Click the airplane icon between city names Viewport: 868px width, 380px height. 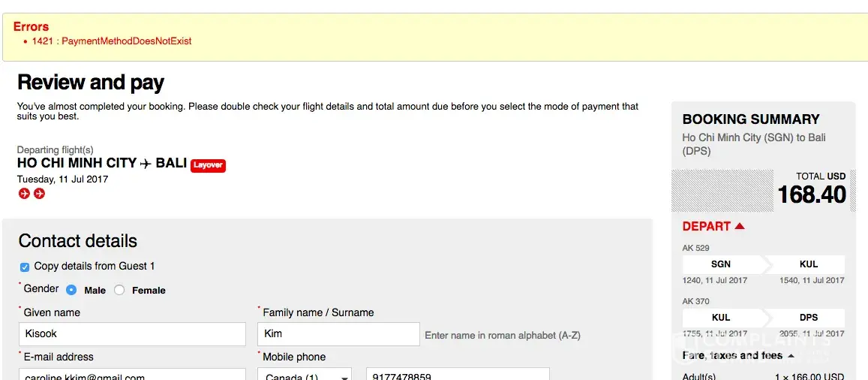click(146, 163)
